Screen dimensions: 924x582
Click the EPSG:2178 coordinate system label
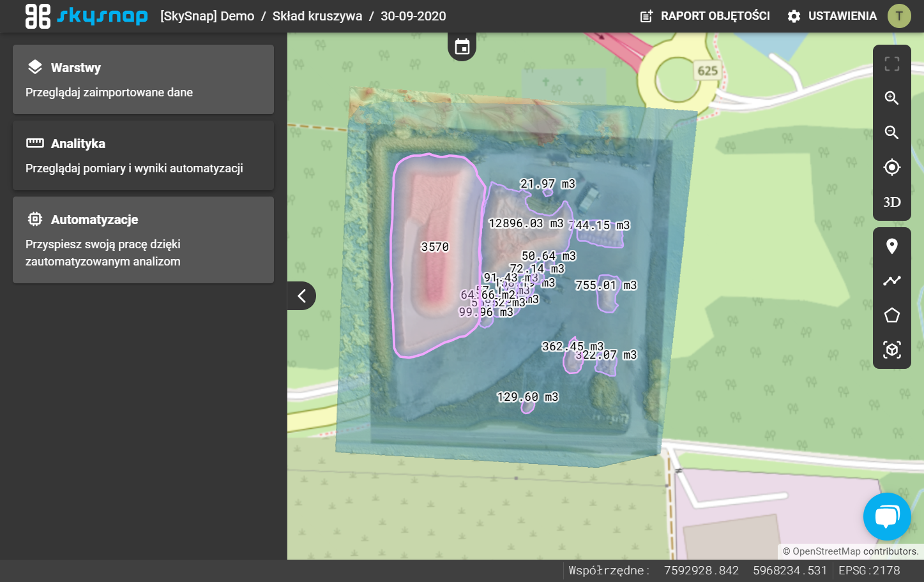click(x=869, y=571)
